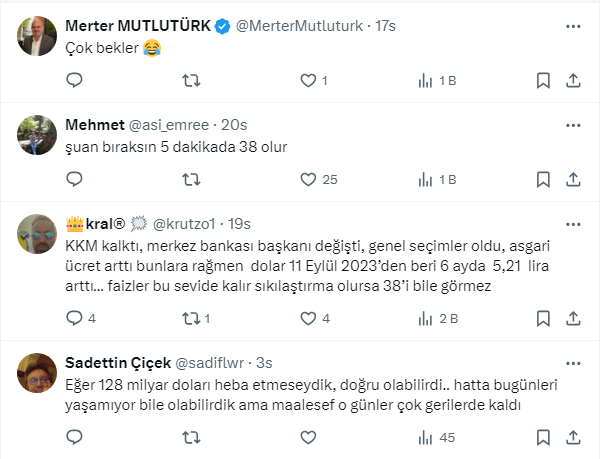Image resolution: width=604 pixels, height=459 pixels.
Task: Reply to Mehmet's tweet
Action: (x=75, y=180)
